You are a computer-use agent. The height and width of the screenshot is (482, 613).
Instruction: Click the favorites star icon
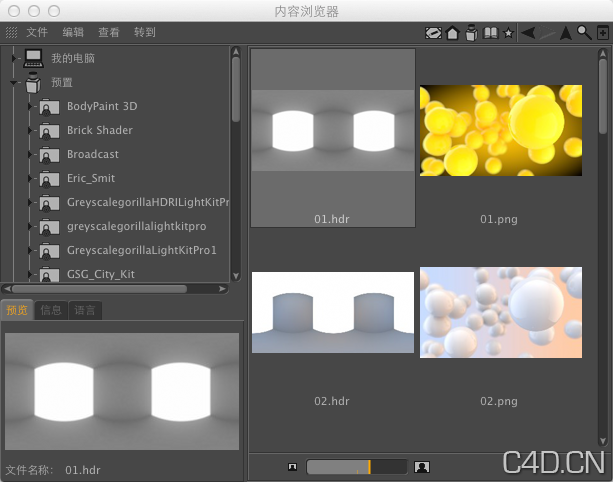click(x=508, y=33)
